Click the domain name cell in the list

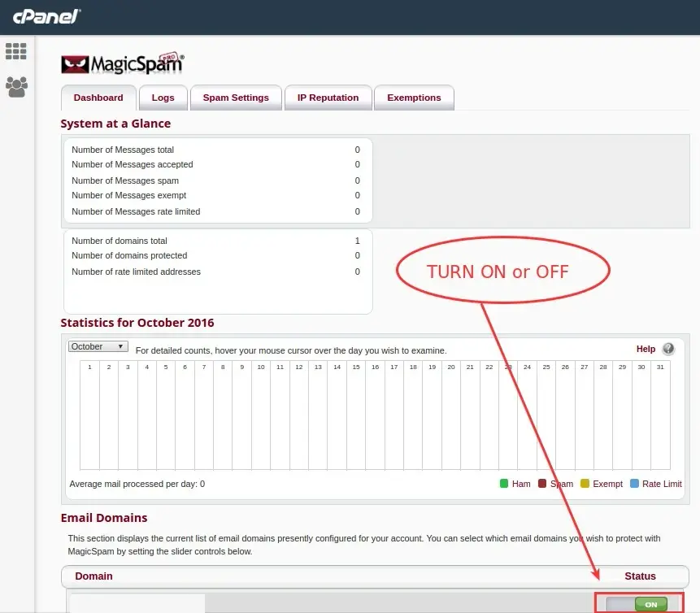137,603
